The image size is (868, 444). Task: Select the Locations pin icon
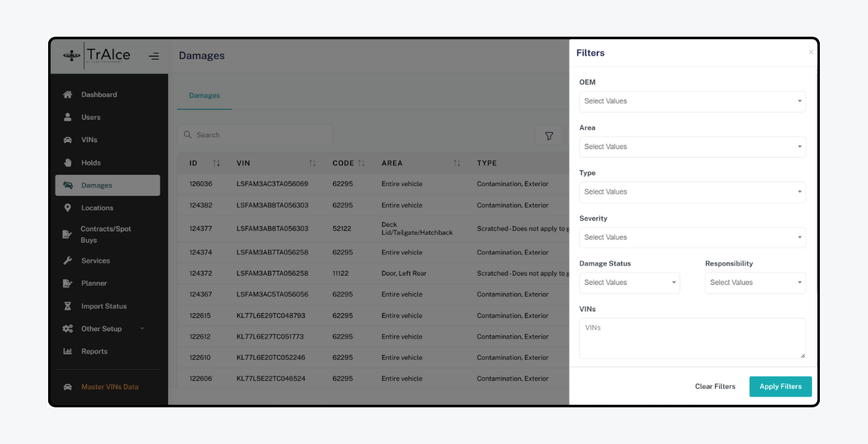68,208
